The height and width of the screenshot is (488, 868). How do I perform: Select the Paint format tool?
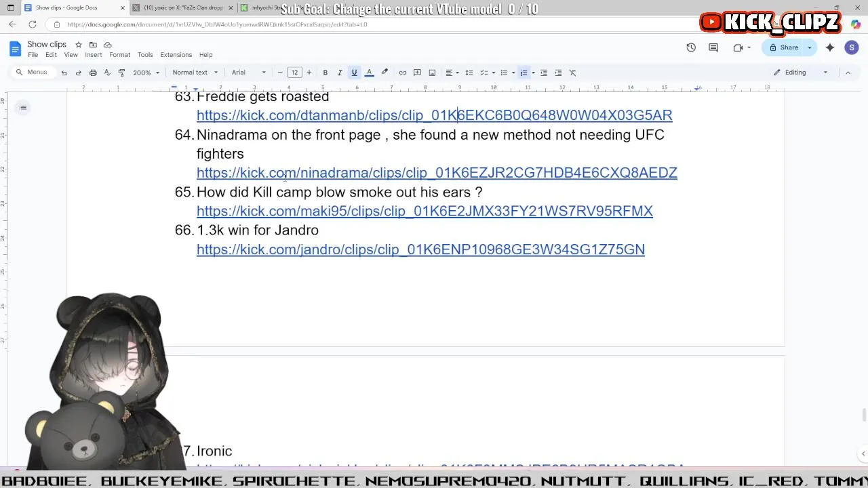click(x=121, y=73)
